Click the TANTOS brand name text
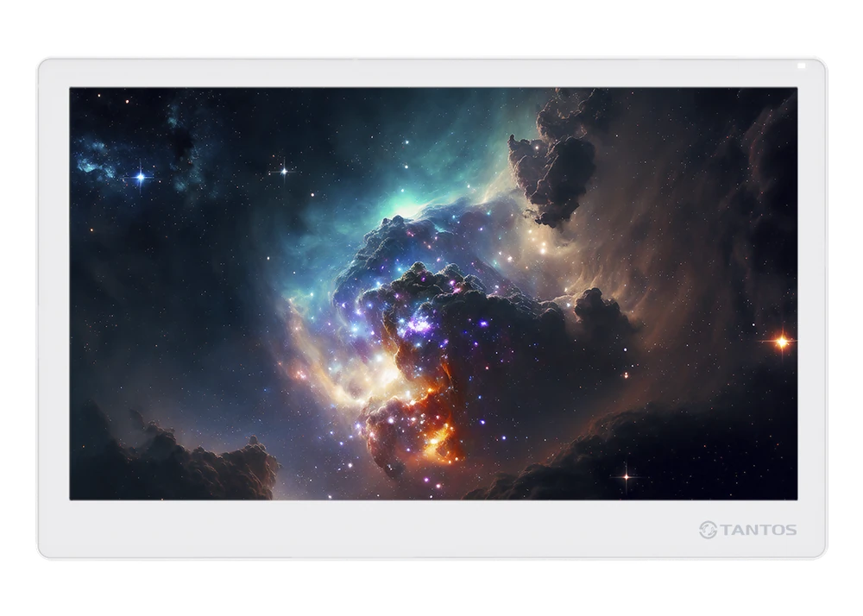The image size is (863, 616). (759, 531)
